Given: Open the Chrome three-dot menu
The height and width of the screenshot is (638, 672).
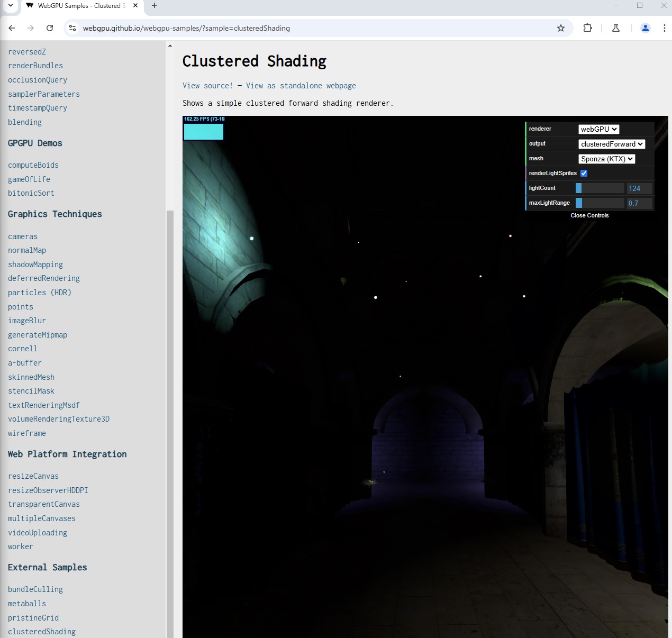Looking at the screenshot, I should 664,28.
